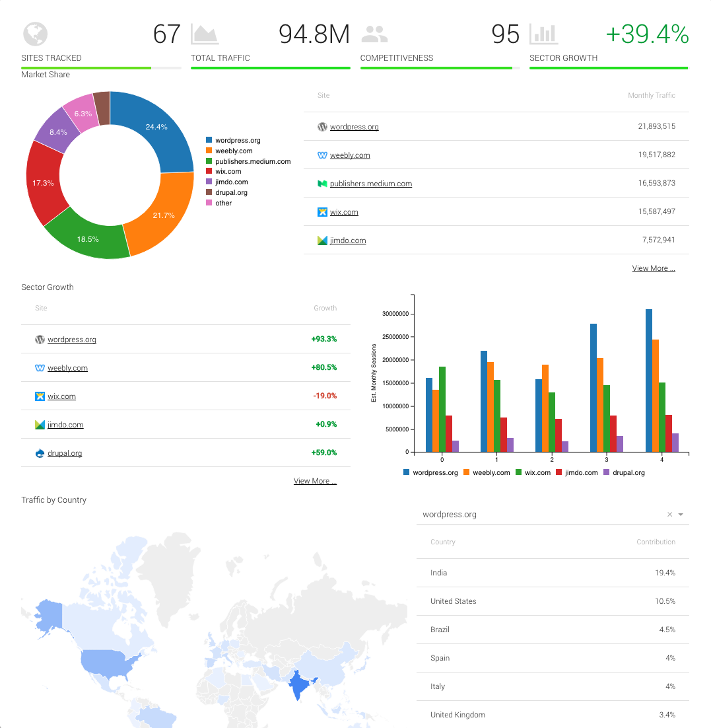This screenshot has height=728, width=711.
Task: Click the green +39.4% growth figure
Action: pos(647,34)
